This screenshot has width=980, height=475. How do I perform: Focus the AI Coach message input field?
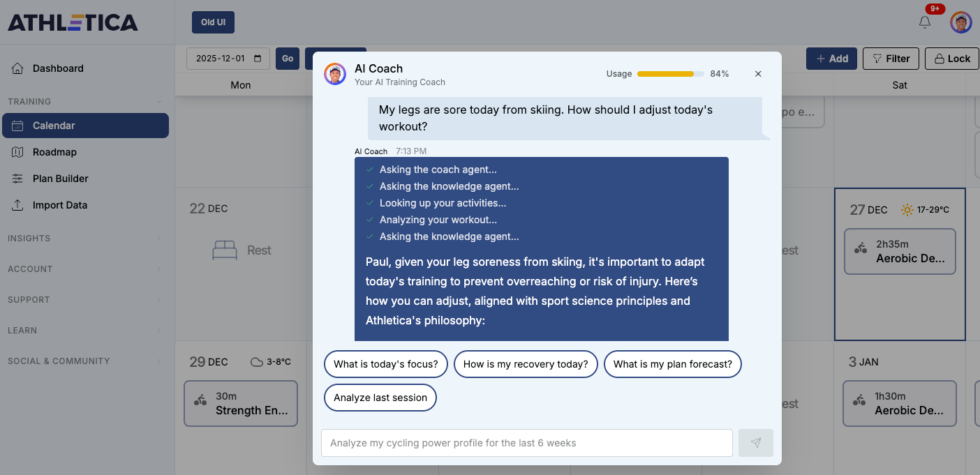(527, 443)
